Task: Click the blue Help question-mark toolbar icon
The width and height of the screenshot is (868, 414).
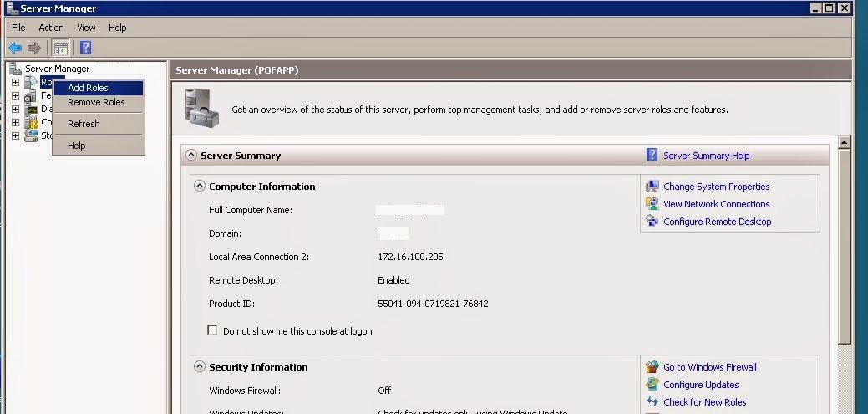Action: pos(85,48)
